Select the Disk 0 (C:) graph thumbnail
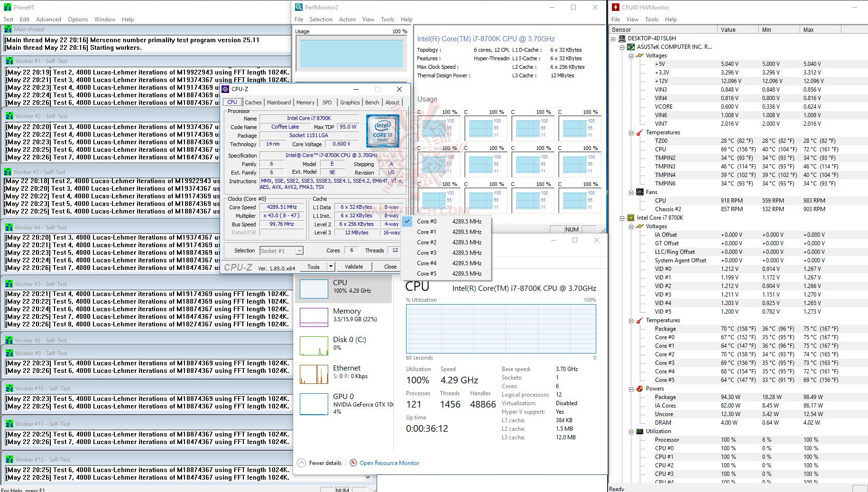Screen dimensions: 868x492 (x=314, y=346)
